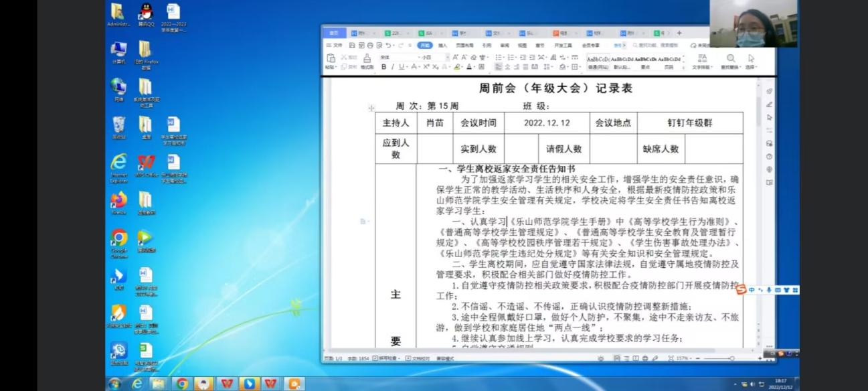Toggle Italic formatting in the ribbon
The width and height of the screenshot is (868, 391).
pyautogui.click(x=392, y=67)
